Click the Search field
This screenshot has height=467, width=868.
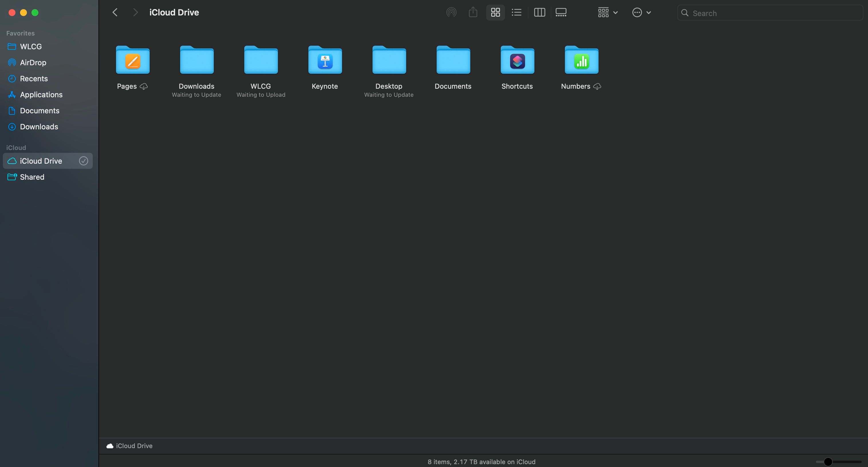coord(772,13)
